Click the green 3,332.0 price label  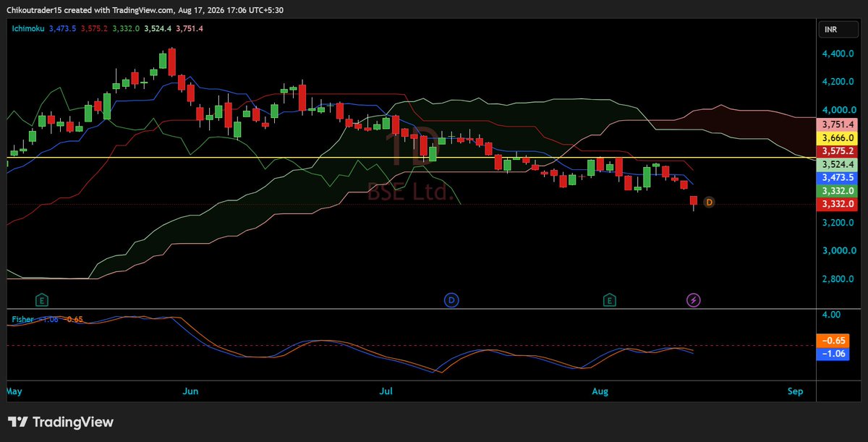pos(837,191)
